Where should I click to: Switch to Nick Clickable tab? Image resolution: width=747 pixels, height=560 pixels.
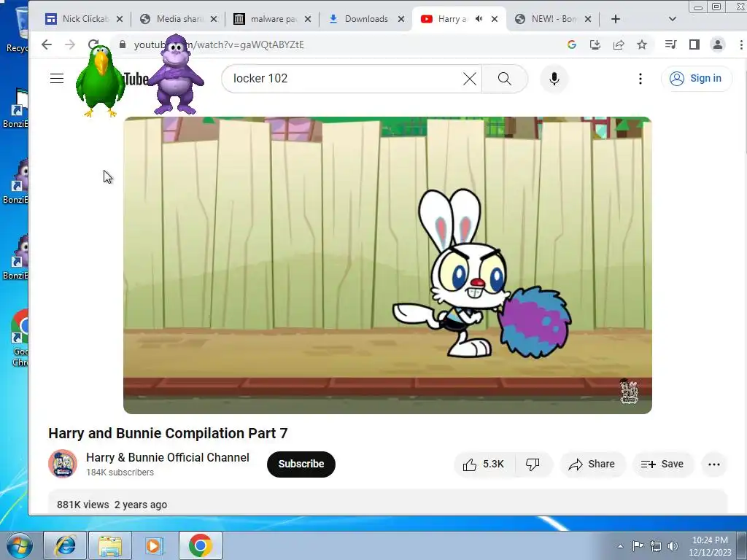point(85,19)
